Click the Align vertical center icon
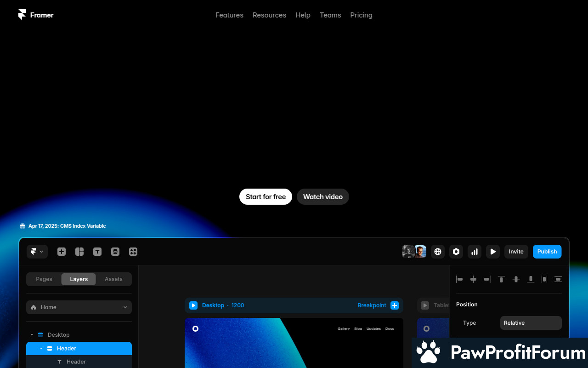The width and height of the screenshot is (588, 368). tap(516, 279)
